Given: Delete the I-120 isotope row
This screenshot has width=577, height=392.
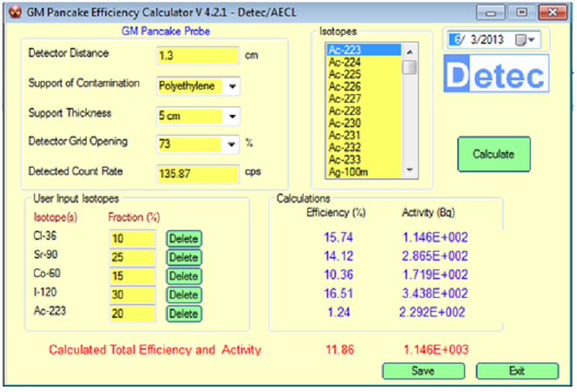Looking at the screenshot, I should click(x=184, y=295).
